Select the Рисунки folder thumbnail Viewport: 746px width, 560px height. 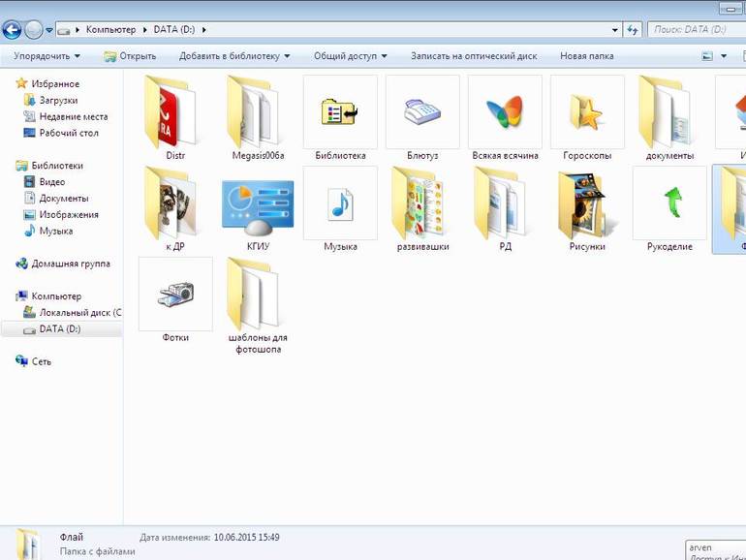(587, 208)
